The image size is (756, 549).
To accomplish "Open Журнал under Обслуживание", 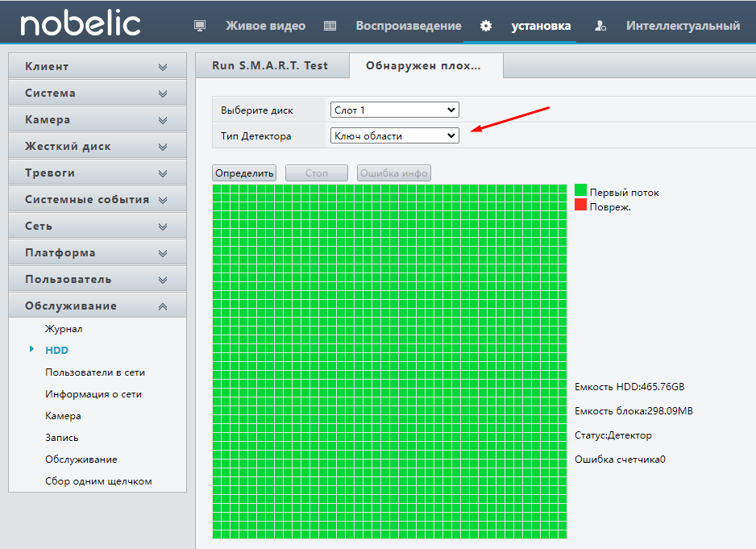I will 64,329.
